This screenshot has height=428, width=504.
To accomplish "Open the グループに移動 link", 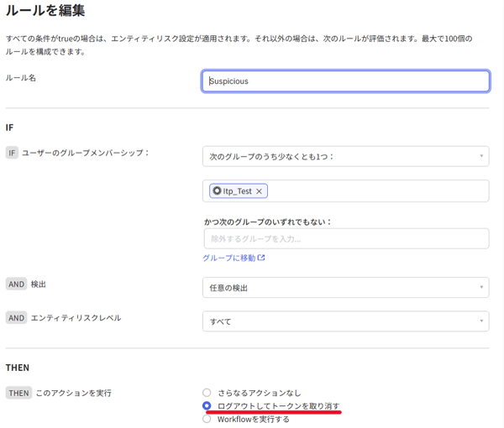I will [234, 258].
